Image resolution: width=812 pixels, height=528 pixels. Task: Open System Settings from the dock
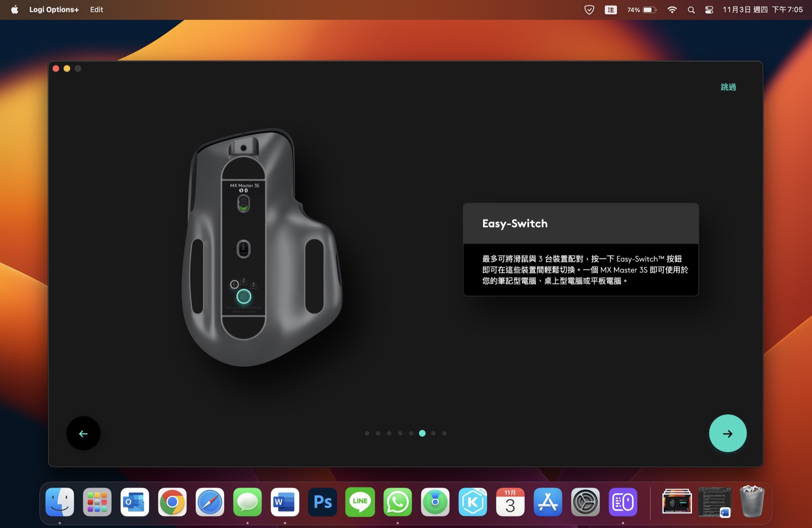click(585, 502)
